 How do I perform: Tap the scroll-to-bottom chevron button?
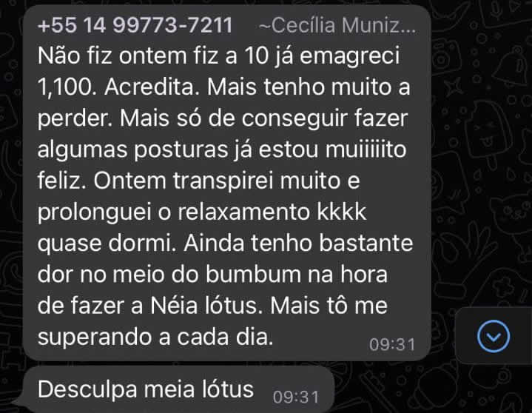494,336
